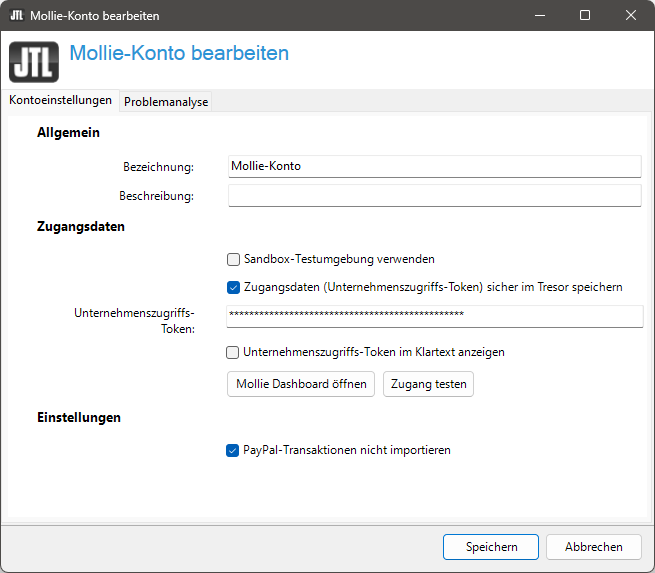Maximize the Mollie-Konto dialog window
Image resolution: width=655 pixels, height=573 pixels.
coord(585,16)
